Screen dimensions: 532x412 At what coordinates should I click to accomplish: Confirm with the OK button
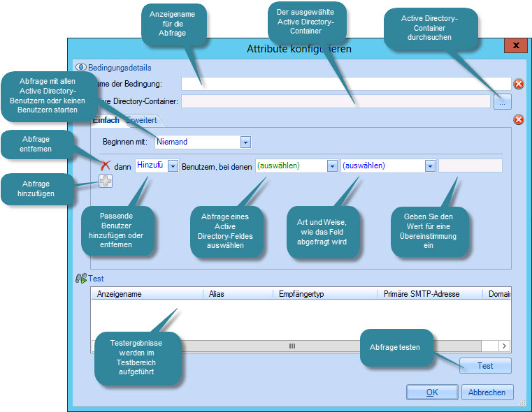click(x=432, y=392)
